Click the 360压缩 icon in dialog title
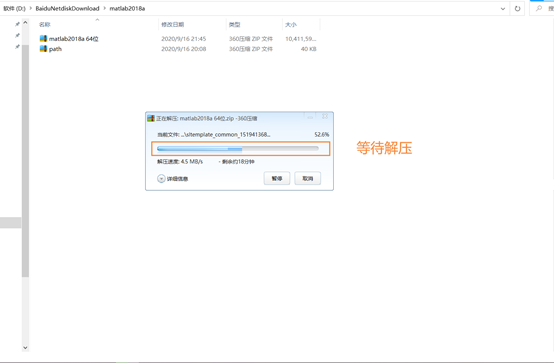The height and width of the screenshot is (363, 554). coord(151,118)
